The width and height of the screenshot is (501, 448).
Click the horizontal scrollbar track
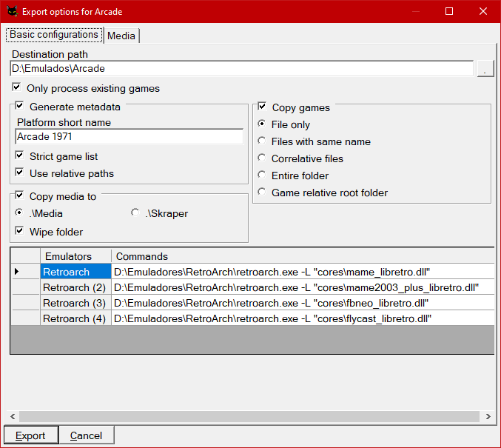(249, 416)
